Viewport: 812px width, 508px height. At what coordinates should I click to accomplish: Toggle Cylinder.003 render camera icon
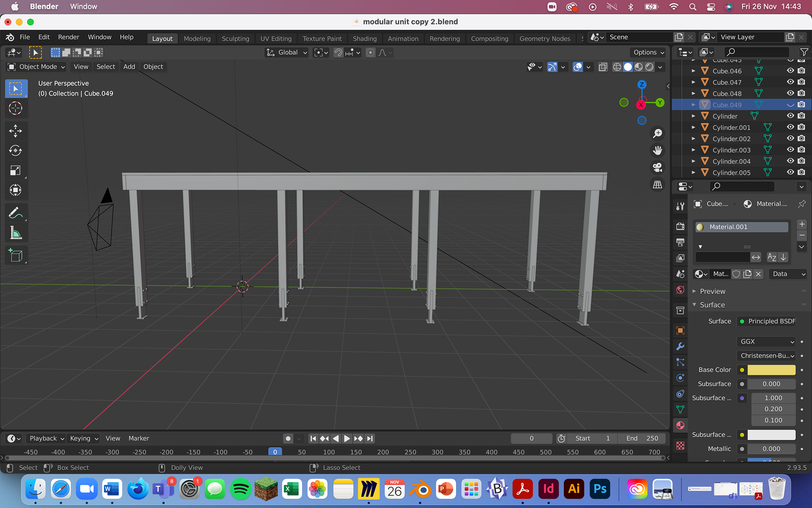(801, 150)
